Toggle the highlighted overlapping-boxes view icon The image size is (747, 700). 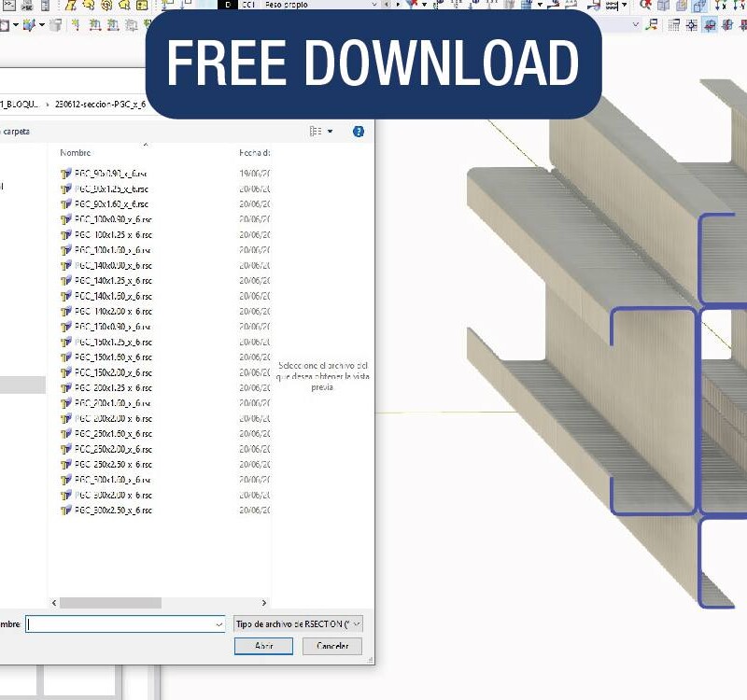(x=699, y=6)
